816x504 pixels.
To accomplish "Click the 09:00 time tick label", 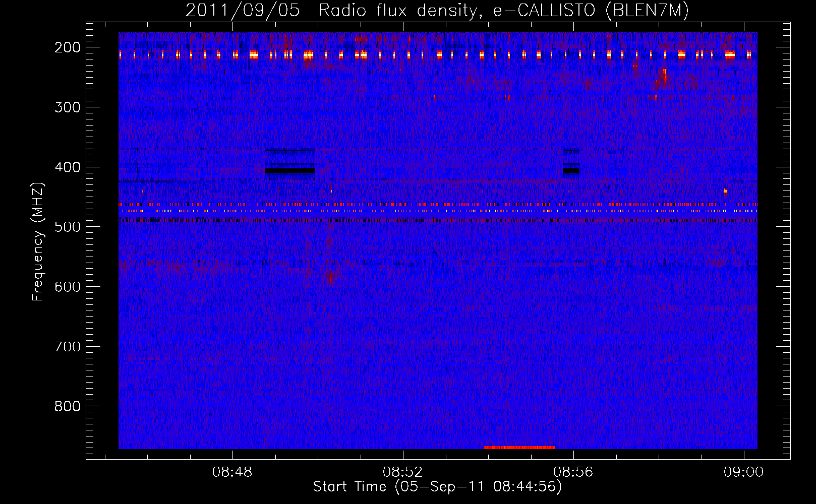I will coord(743,472).
